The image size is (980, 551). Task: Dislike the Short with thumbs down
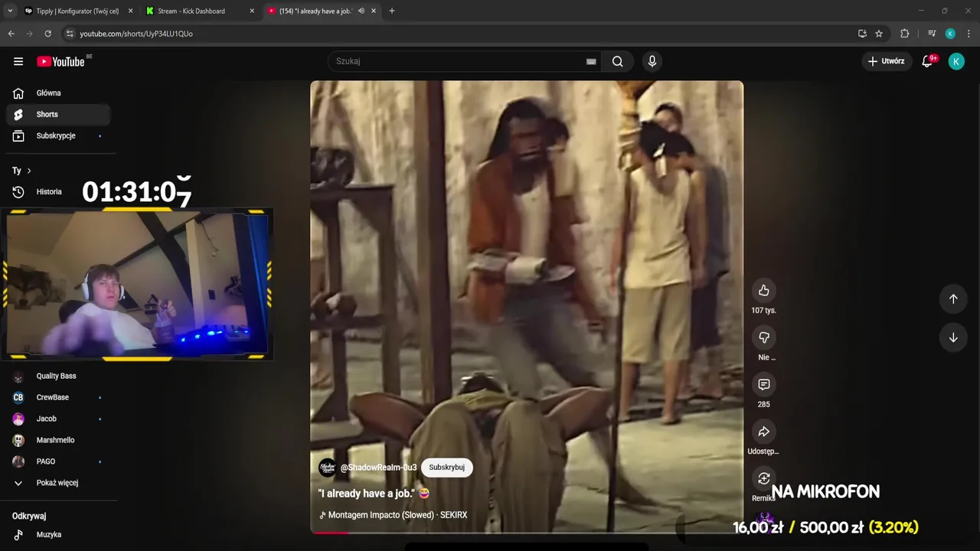763,337
